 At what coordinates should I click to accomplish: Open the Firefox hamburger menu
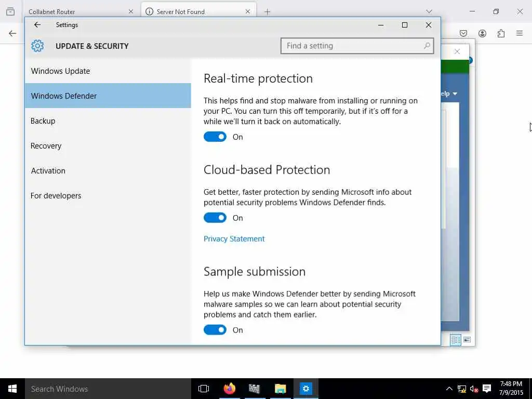pos(520,33)
